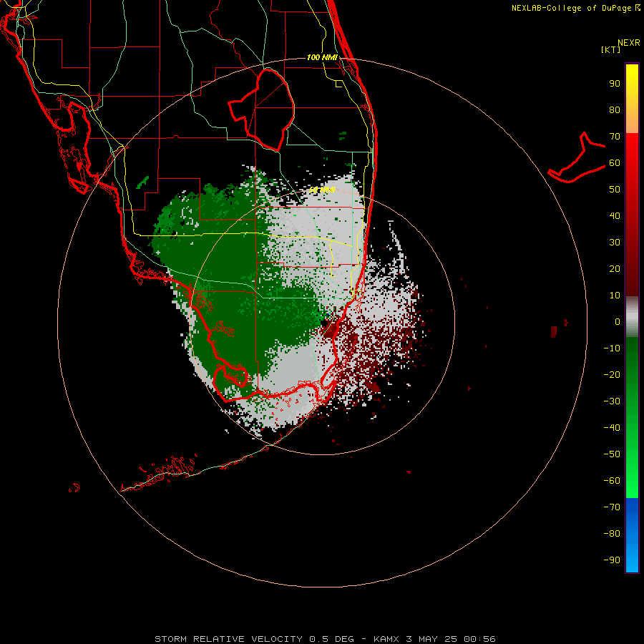Click the Bahamas island outline east of Florida

pyautogui.click(x=577, y=157)
